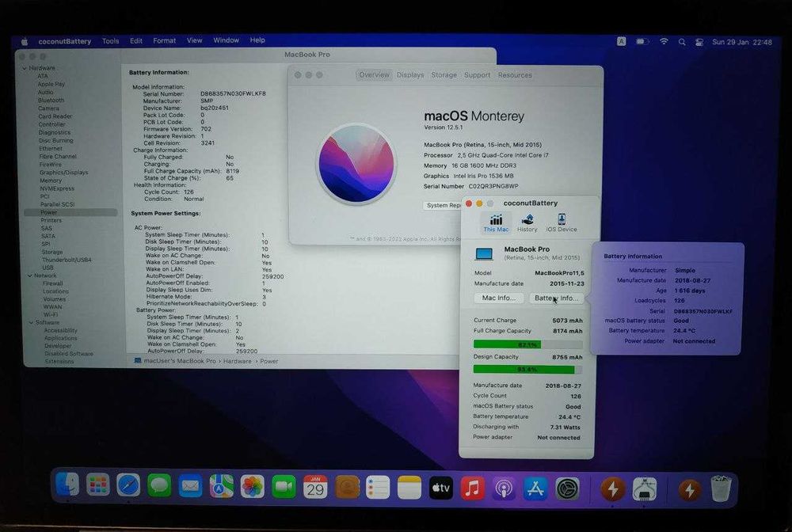The width and height of the screenshot is (792, 532).
Task: Select Storage in System Information sidebar
Action: (x=52, y=252)
